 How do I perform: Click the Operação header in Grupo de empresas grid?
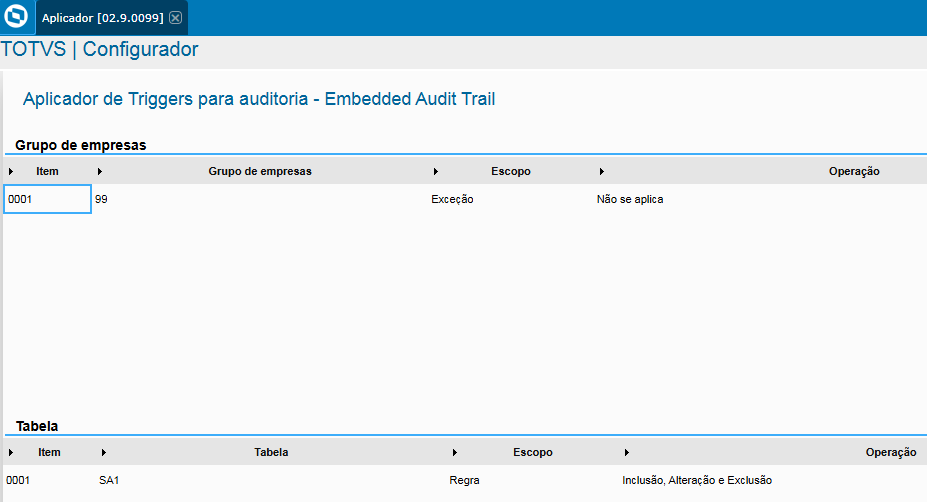854,171
